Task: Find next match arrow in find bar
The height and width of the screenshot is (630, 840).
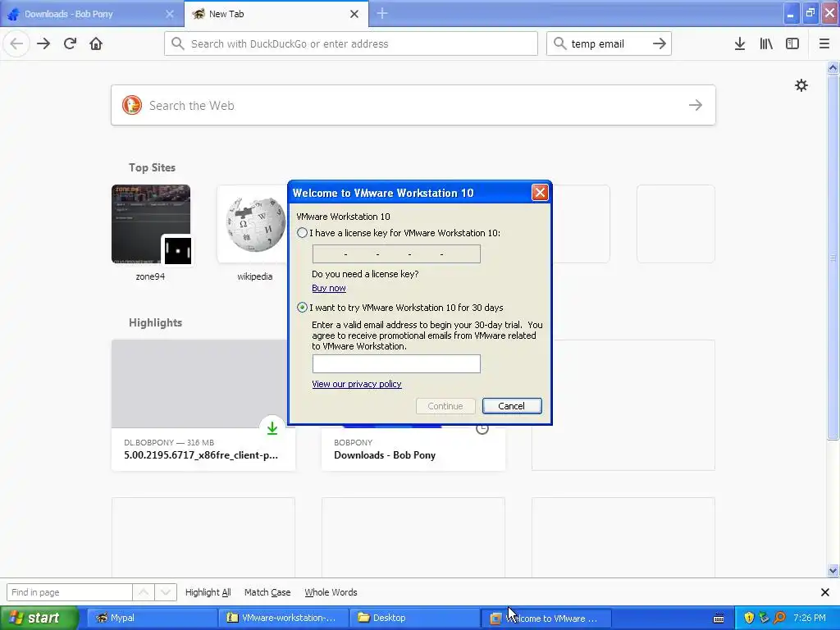Action: pos(166,592)
